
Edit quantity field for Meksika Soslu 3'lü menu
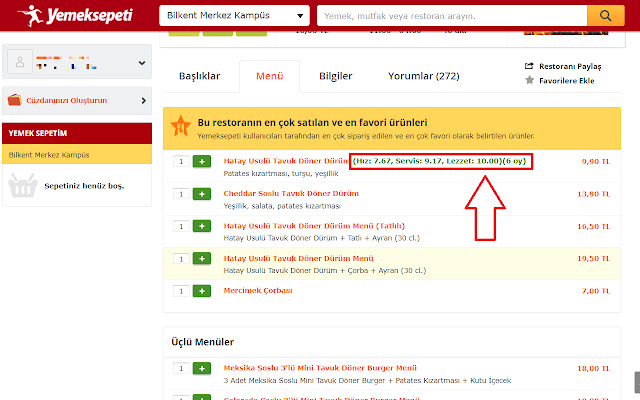pos(181,368)
